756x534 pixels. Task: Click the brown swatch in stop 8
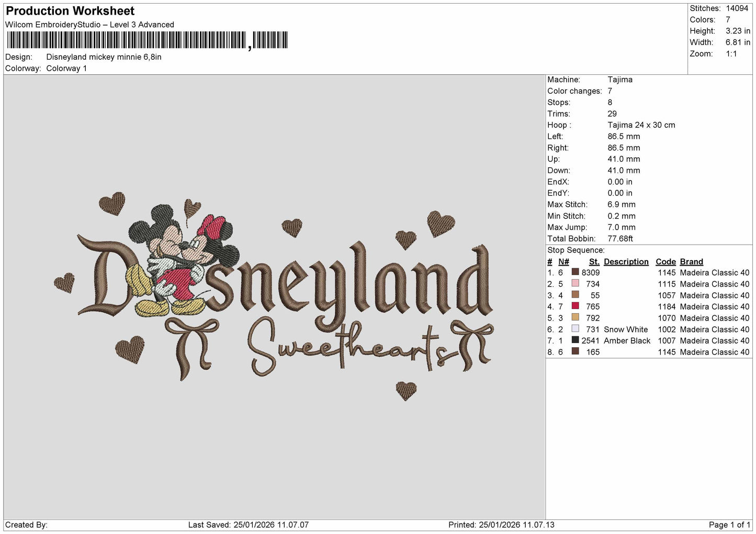pyautogui.click(x=576, y=351)
